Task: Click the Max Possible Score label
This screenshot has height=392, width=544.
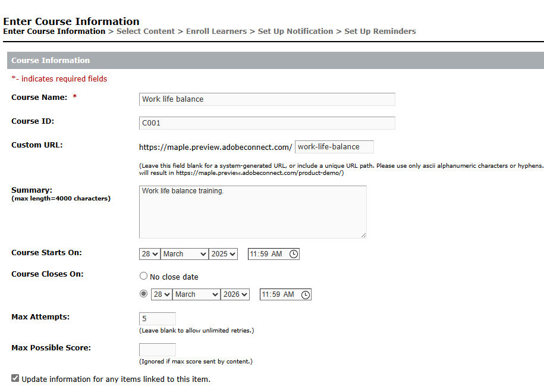Action: pyautogui.click(x=51, y=348)
